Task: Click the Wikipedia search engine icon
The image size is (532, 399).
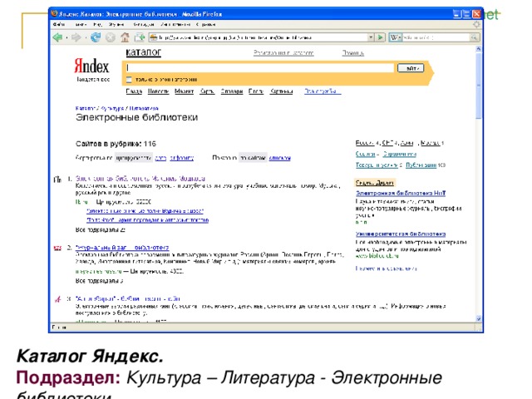Action: (393, 37)
